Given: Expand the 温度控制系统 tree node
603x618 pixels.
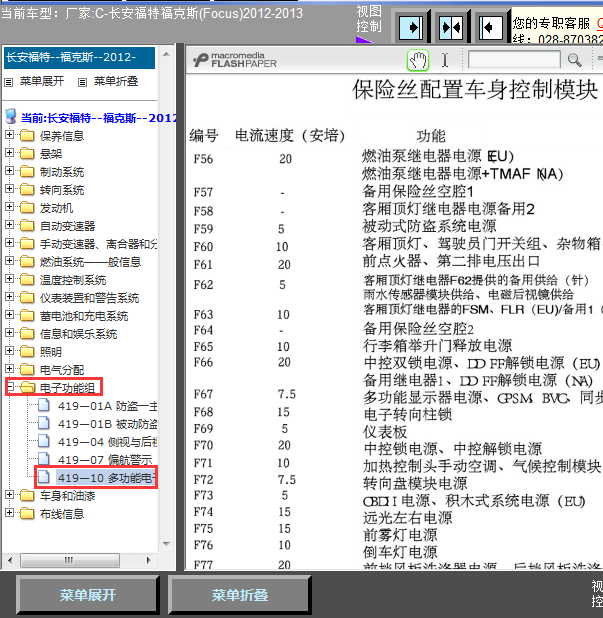Looking at the screenshot, I should pyautogui.click(x=9, y=279).
